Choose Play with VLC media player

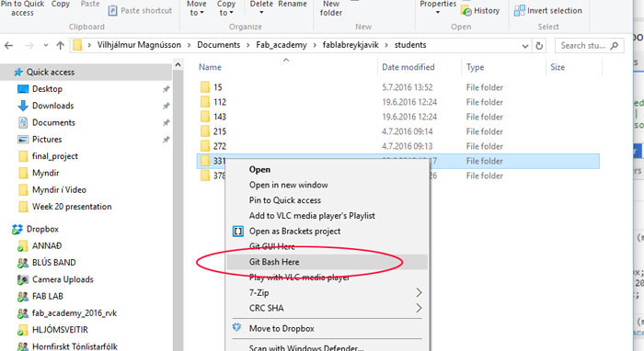pyautogui.click(x=299, y=277)
